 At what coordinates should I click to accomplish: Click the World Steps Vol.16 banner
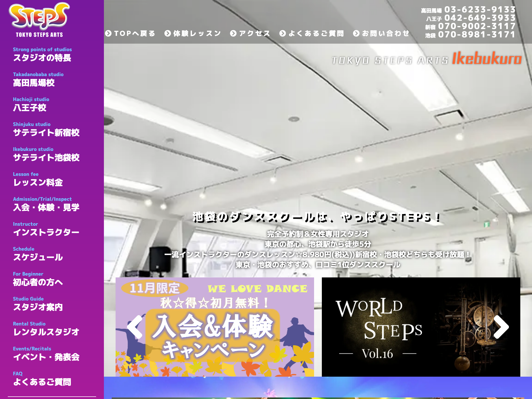click(x=421, y=327)
